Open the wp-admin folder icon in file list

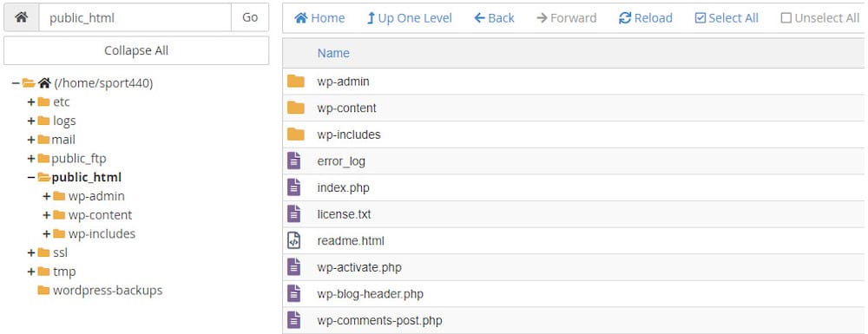click(x=296, y=82)
